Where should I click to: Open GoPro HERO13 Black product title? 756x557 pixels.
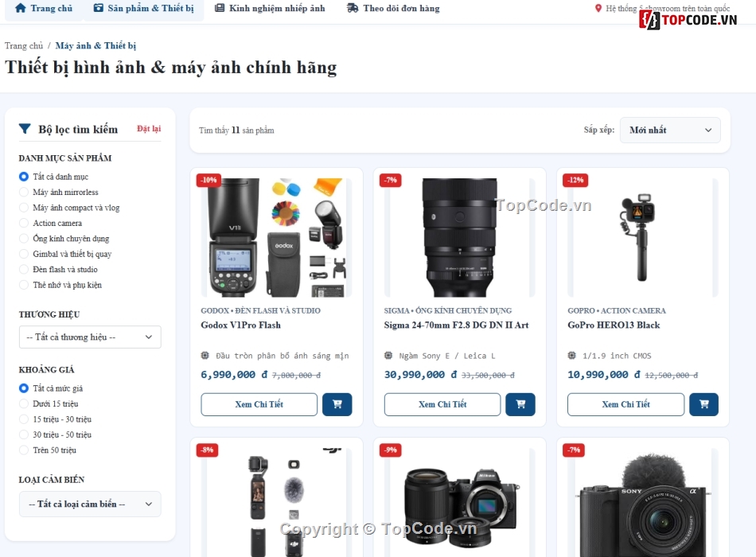coord(614,325)
